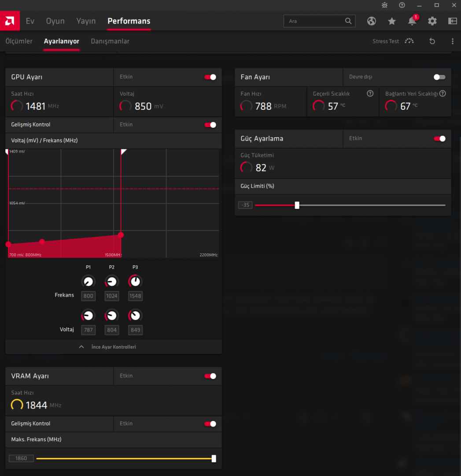Enable the Fan Ayarı switch
The width and height of the screenshot is (461, 476).
pos(439,77)
